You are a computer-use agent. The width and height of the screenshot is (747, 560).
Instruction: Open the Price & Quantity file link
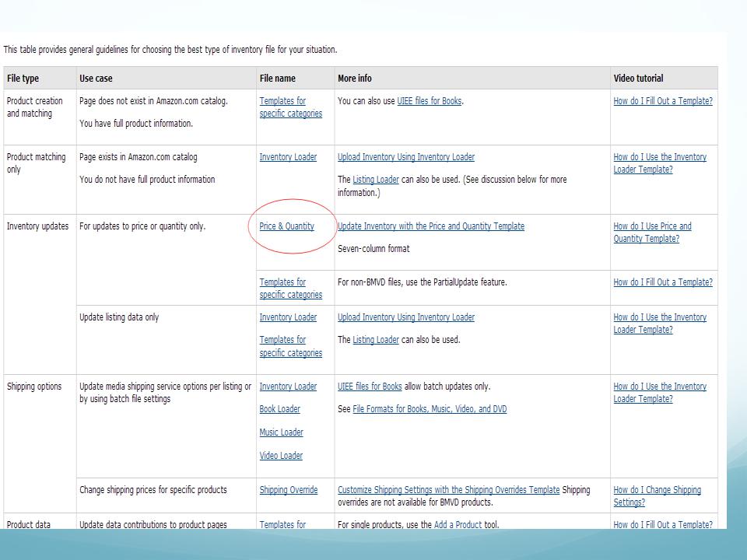[286, 226]
